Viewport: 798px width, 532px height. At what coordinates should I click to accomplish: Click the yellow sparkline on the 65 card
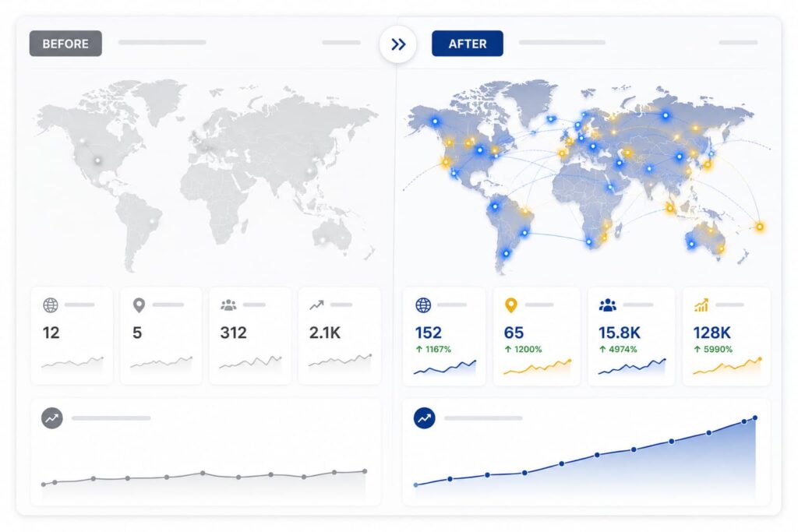(538, 367)
